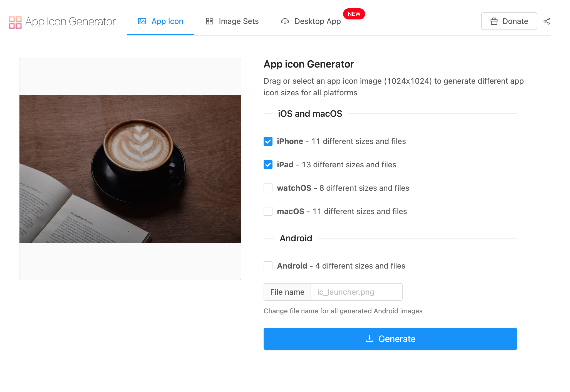Click the App Icon Generator logo icon

pos(15,22)
